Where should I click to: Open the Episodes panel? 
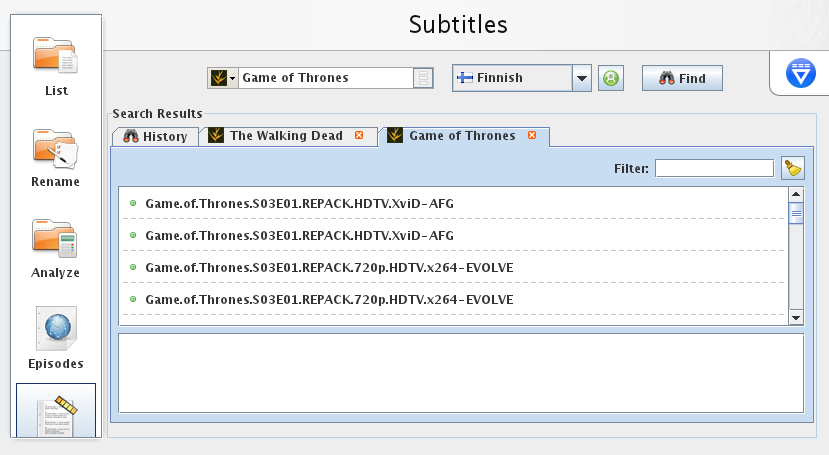[x=56, y=338]
